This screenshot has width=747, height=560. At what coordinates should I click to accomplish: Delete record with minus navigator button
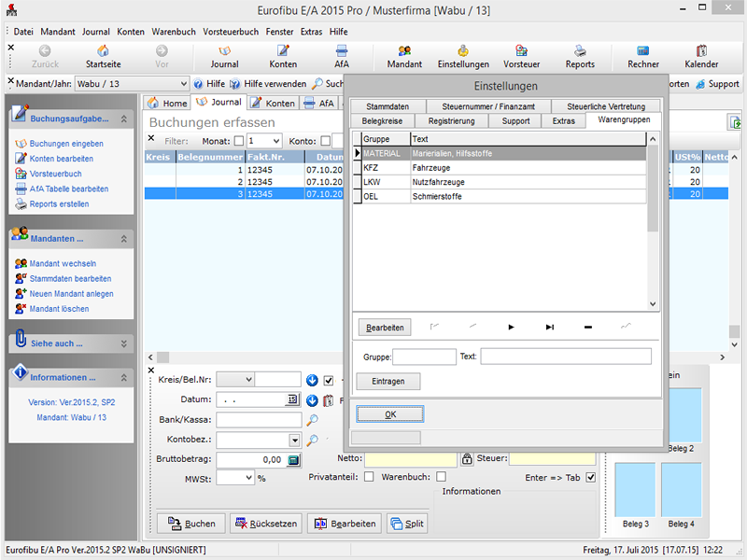(x=588, y=328)
